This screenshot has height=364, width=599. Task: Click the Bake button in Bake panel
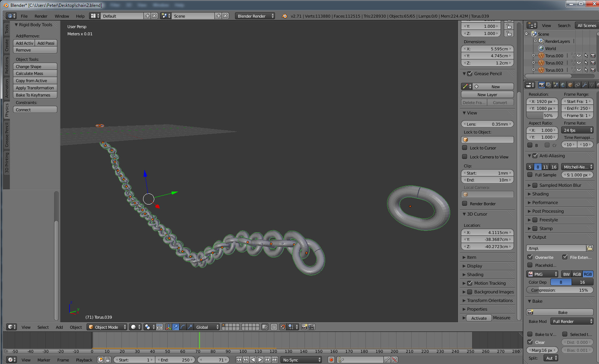coord(560,313)
